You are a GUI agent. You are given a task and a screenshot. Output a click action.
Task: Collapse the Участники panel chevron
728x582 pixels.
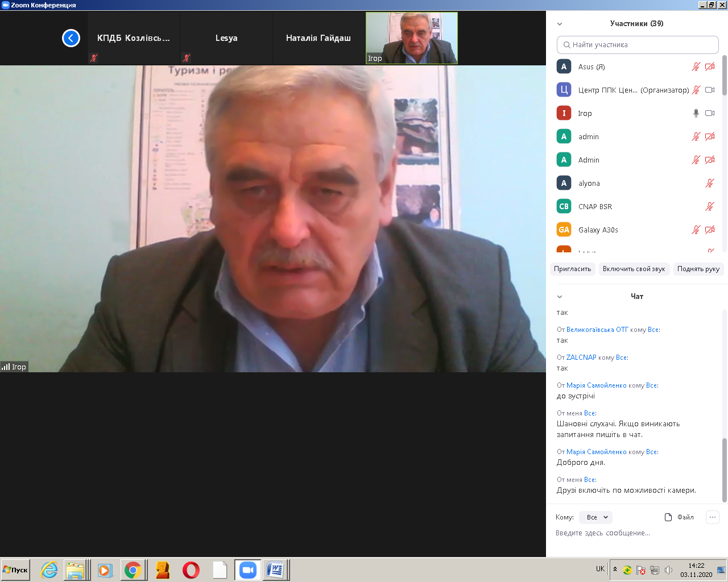pos(560,24)
